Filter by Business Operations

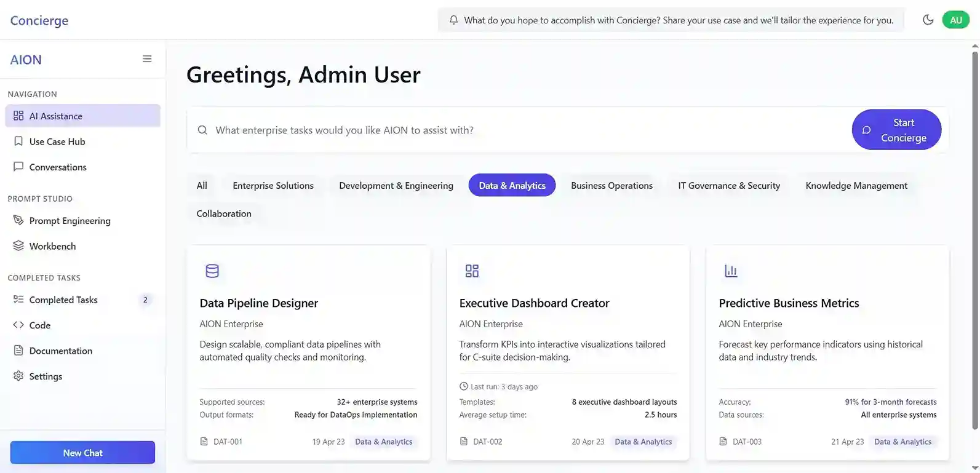point(612,185)
